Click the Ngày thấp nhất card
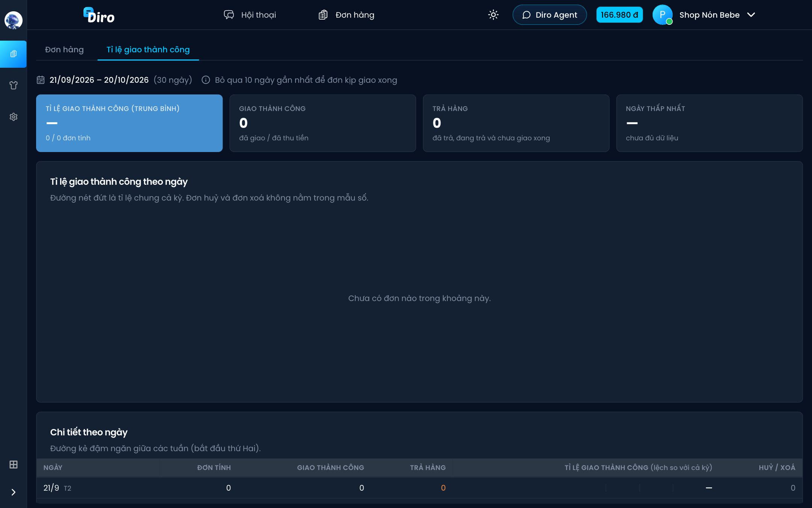The width and height of the screenshot is (812, 508). [709, 123]
